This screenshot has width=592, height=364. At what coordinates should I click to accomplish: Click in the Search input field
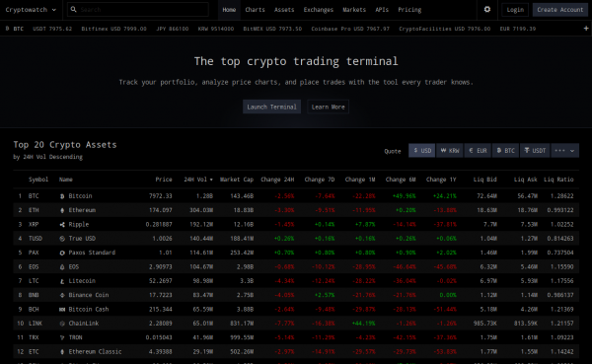click(x=138, y=10)
